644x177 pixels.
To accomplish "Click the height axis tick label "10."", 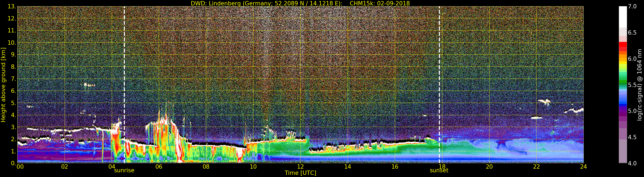I will tap(12, 43).
